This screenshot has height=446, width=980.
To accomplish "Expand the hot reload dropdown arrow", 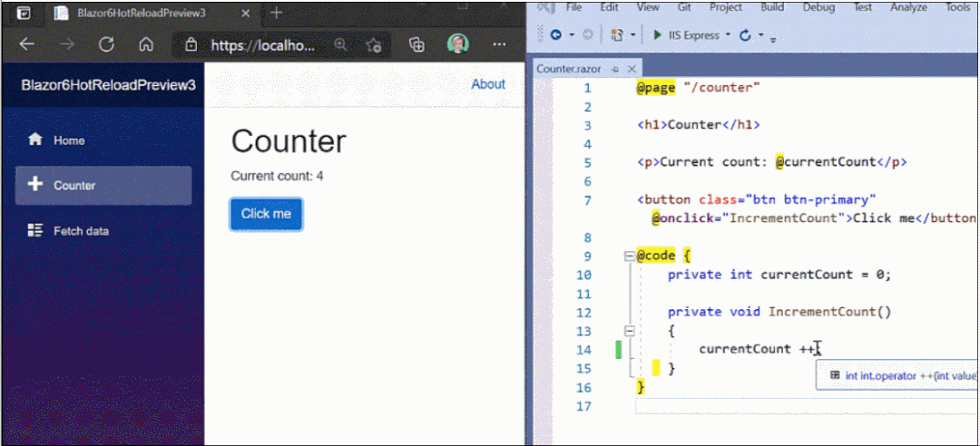I will point(760,35).
